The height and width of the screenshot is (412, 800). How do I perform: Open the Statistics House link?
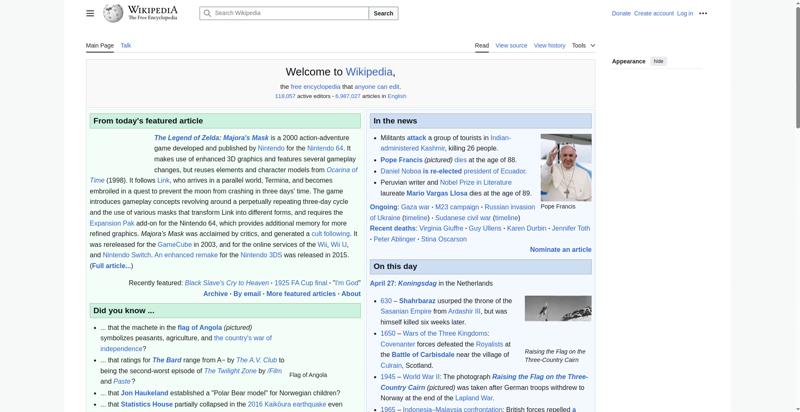[x=146, y=404]
